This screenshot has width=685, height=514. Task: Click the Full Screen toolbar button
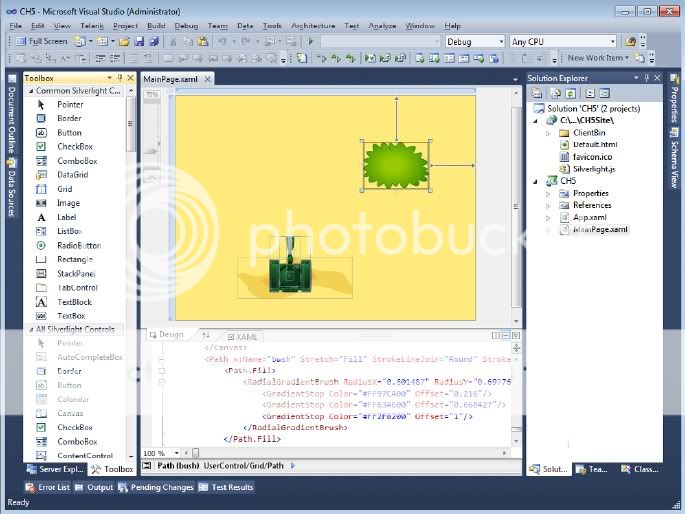(x=42, y=41)
